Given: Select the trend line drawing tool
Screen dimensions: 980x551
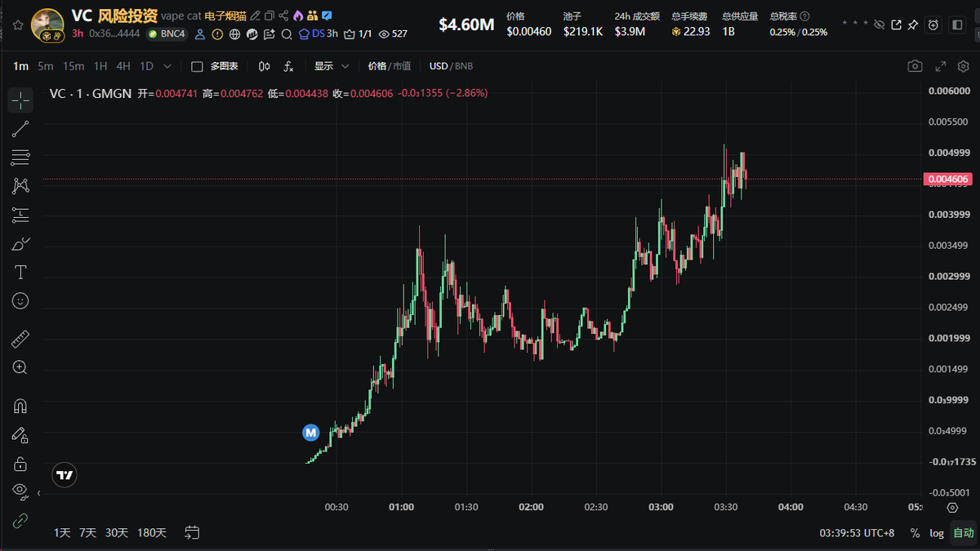Looking at the screenshot, I should coord(20,128).
